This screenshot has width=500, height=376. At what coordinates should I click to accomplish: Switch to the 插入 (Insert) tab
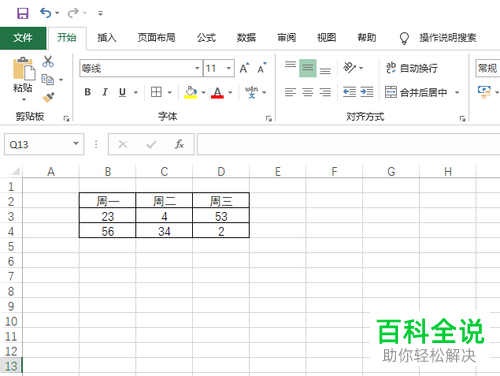[x=107, y=38]
